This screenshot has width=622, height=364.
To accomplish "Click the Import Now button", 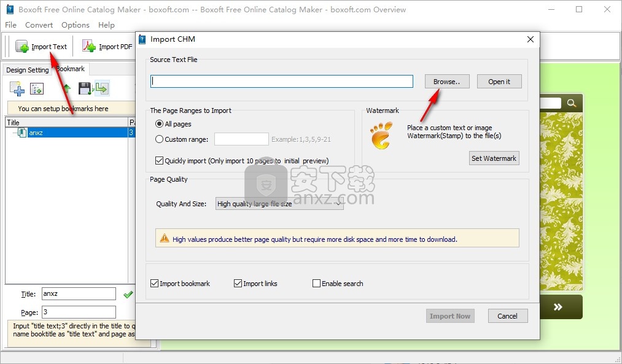I will coord(450,316).
